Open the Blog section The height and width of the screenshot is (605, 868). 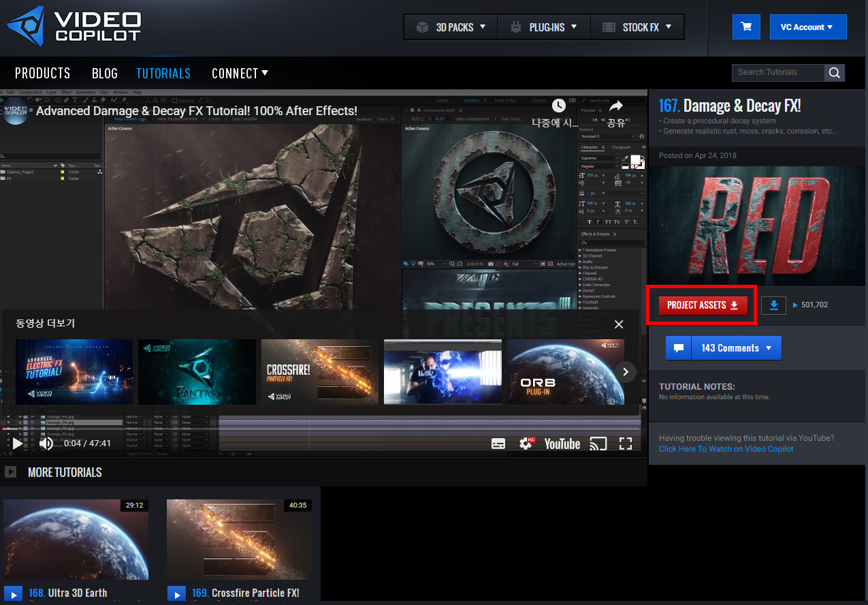(105, 73)
